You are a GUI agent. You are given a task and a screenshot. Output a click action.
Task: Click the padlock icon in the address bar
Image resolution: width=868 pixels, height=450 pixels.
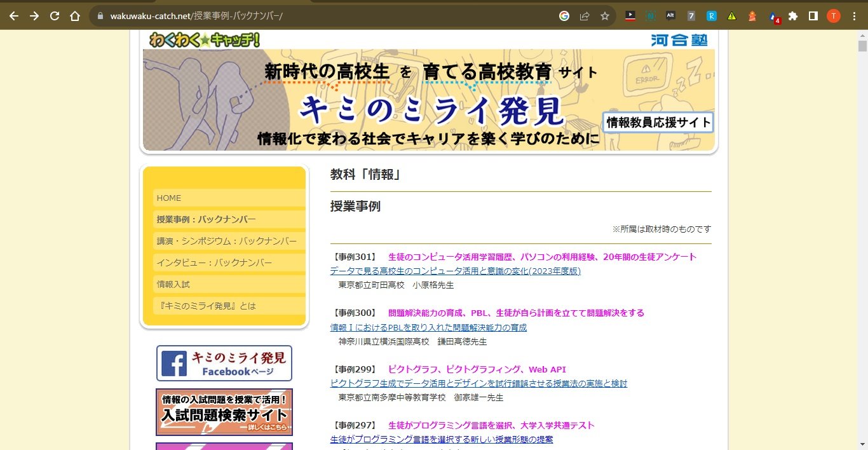(102, 15)
